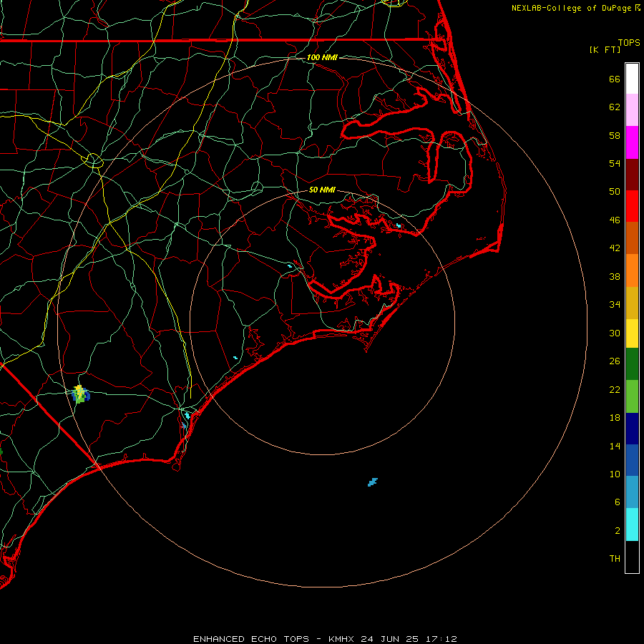
Task: Click the dark red 50-54 kft swatch
Action: point(632,174)
